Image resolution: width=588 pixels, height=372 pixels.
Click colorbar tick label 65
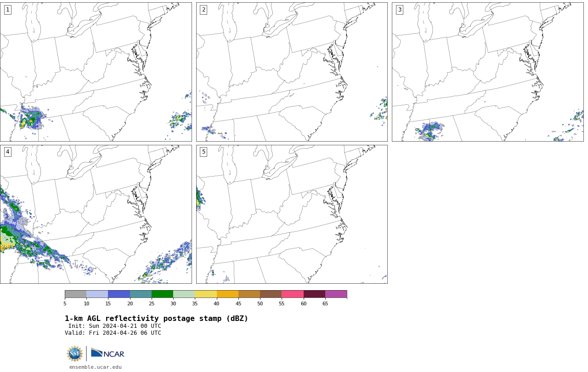325,303
